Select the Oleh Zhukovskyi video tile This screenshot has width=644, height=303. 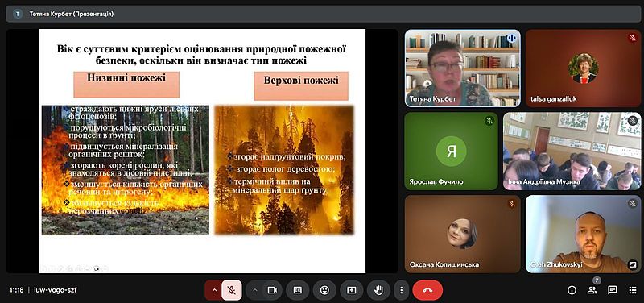point(583,234)
